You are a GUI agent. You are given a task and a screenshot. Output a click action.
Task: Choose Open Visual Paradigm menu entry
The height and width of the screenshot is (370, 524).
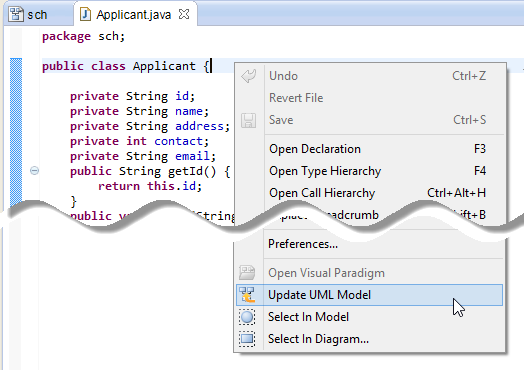click(x=370, y=273)
